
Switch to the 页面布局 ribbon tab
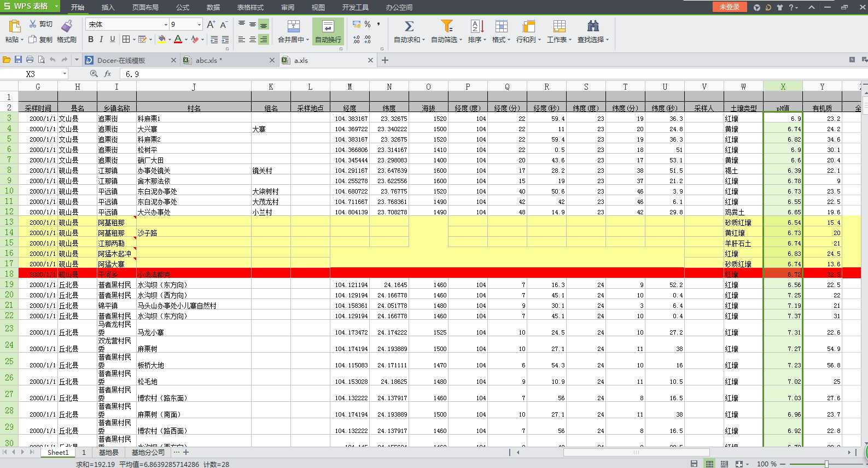145,7
